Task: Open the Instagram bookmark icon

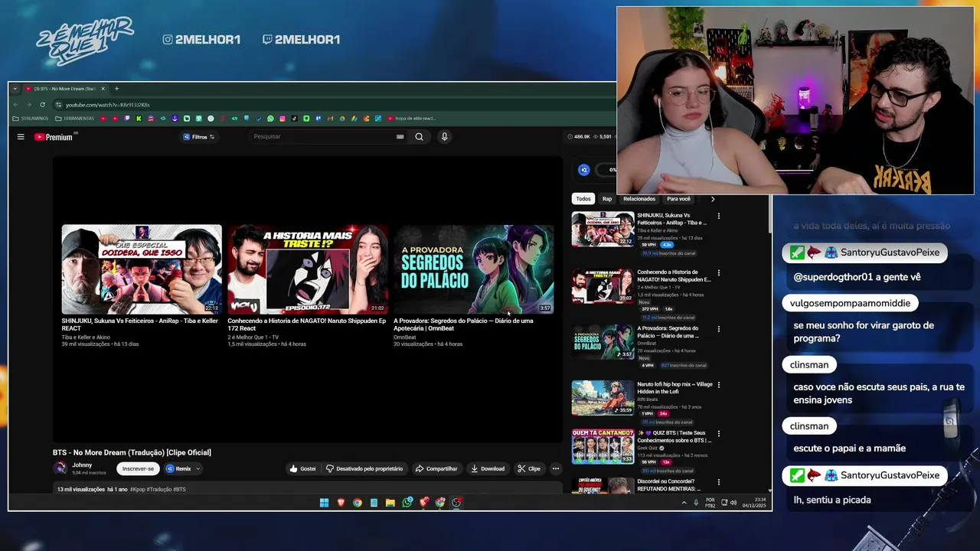Action: 283,119
